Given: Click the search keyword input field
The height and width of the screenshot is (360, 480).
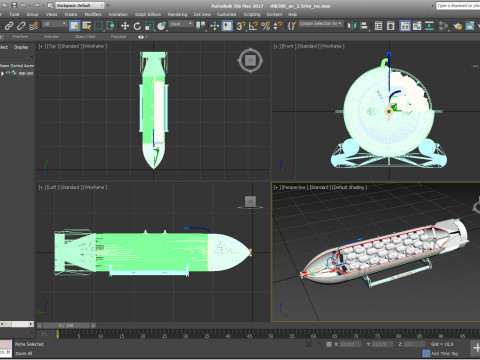Looking at the screenshot, I should pos(458,6).
